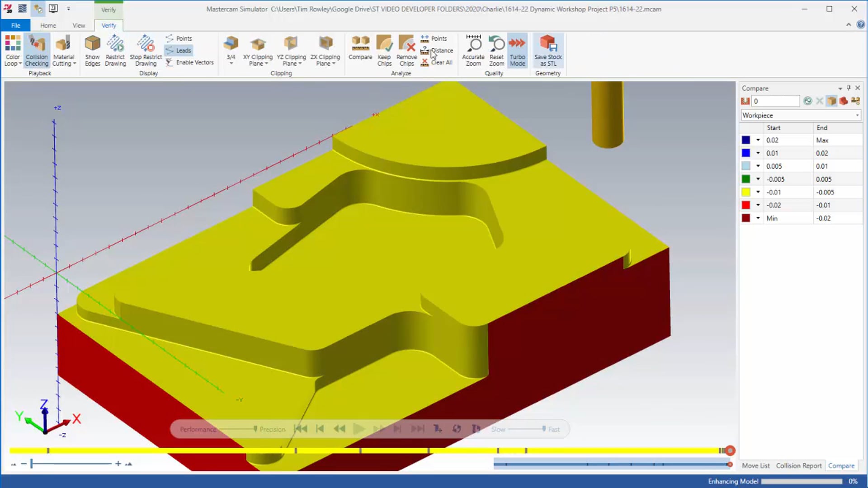Open Color Loop options

coord(13,51)
